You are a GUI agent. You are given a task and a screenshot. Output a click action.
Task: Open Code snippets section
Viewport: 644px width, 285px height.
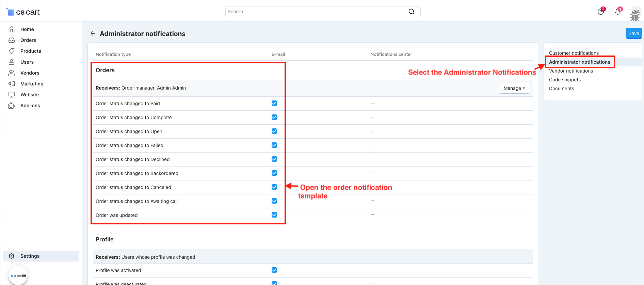point(565,80)
